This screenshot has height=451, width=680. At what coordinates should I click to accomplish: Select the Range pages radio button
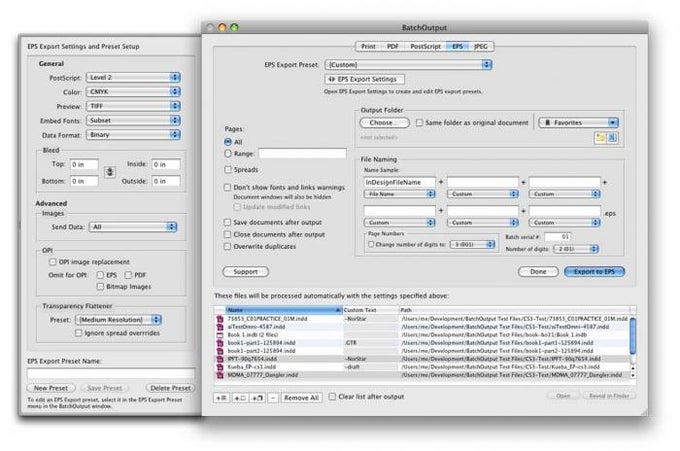click(x=228, y=154)
